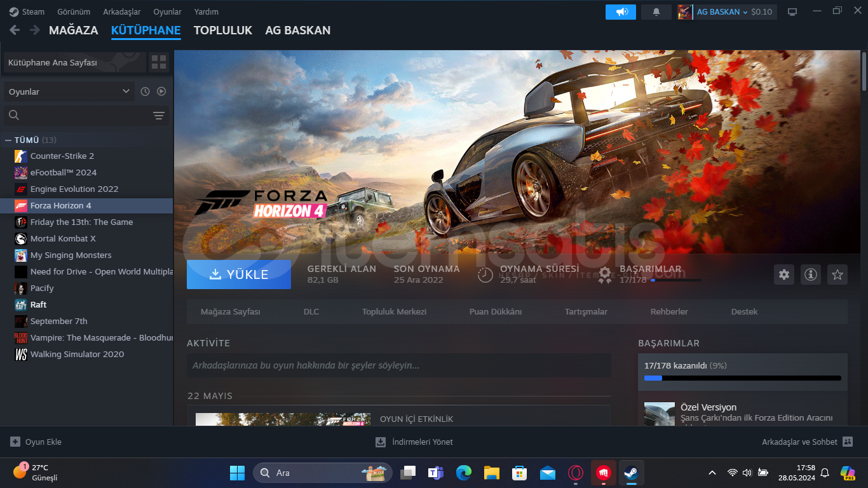Go back with the left arrow
The image size is (868, 488).
coord(15,30)
